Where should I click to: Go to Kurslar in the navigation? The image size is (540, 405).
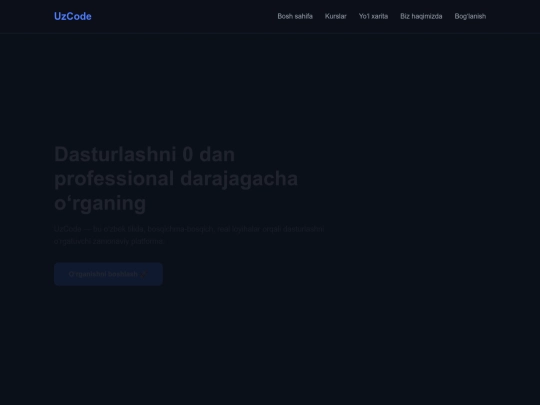335,16
